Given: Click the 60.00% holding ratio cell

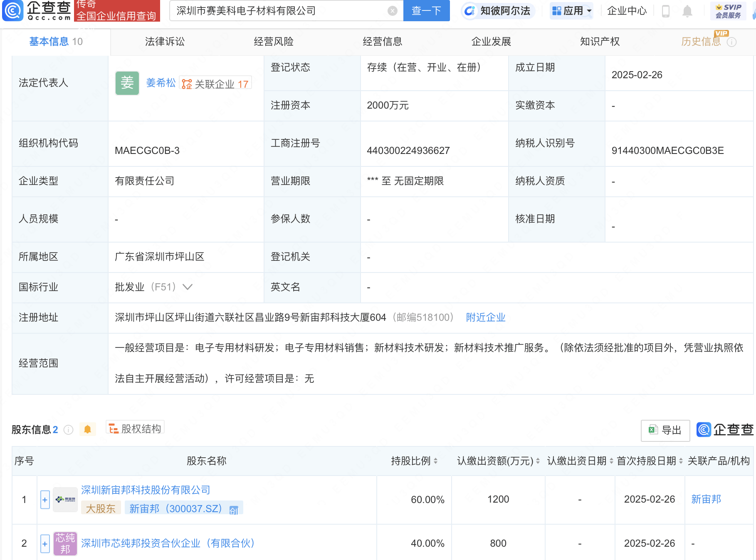Looking at the screenshot, I should point(427,499).
